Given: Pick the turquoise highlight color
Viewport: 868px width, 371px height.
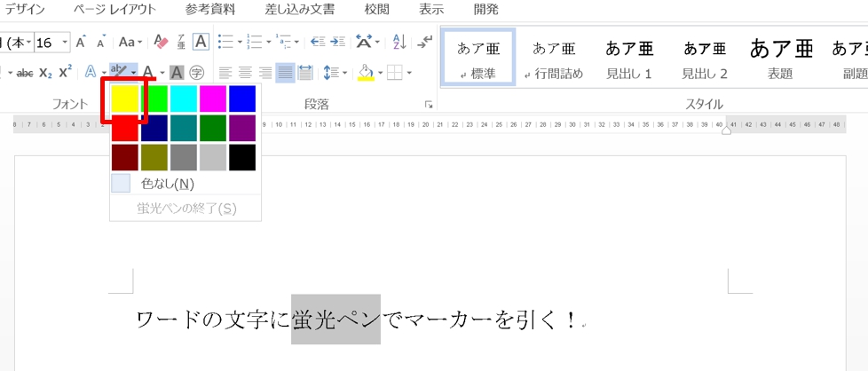Looking at the screenshot, I should point(184,99).
